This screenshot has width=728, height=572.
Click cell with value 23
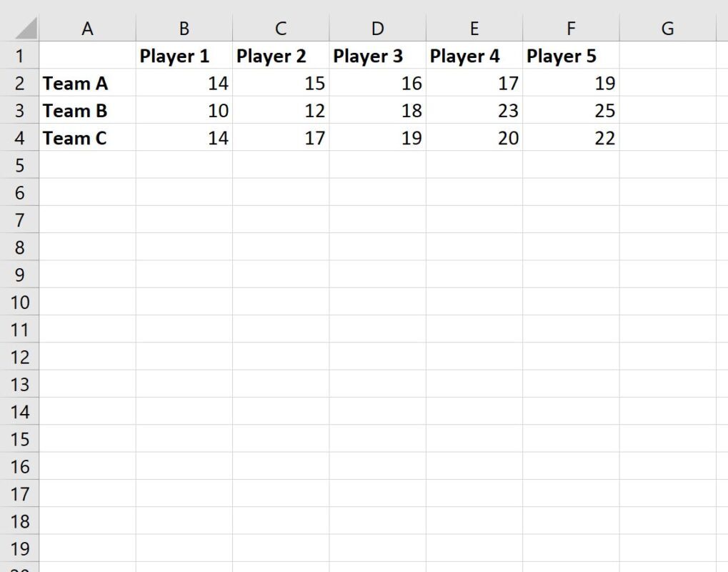[474, 110]
